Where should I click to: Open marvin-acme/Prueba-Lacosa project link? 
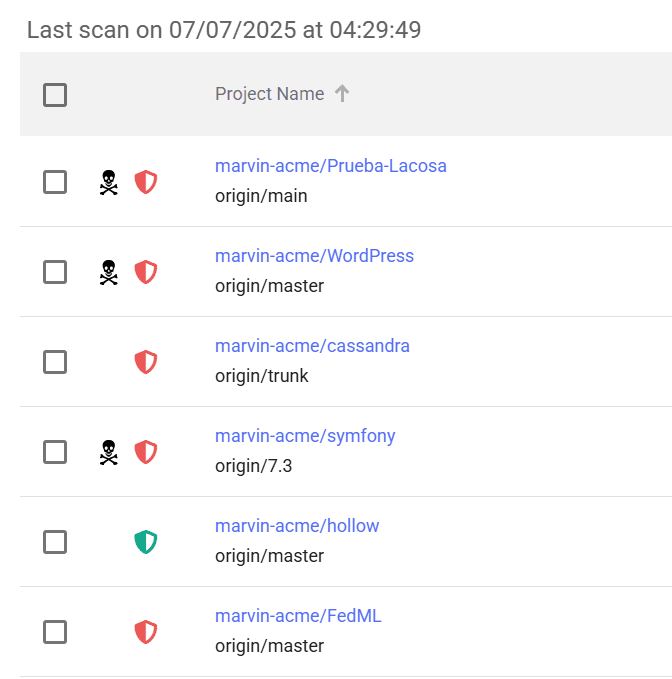point(330,166)
